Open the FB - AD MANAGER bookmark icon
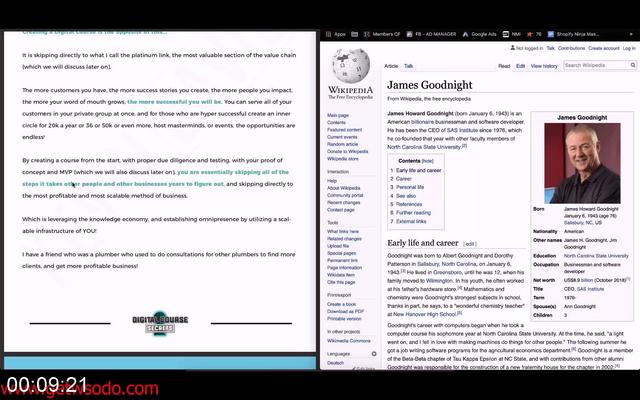 coord(409,34)
